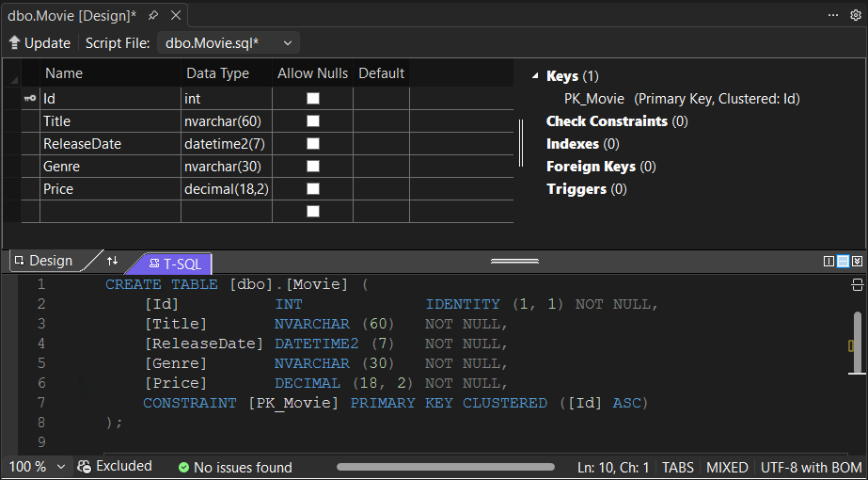Toggle Allow Nulls for Id column
The height and width of the screenshot is (480, 868).
(x=313, y=99)
